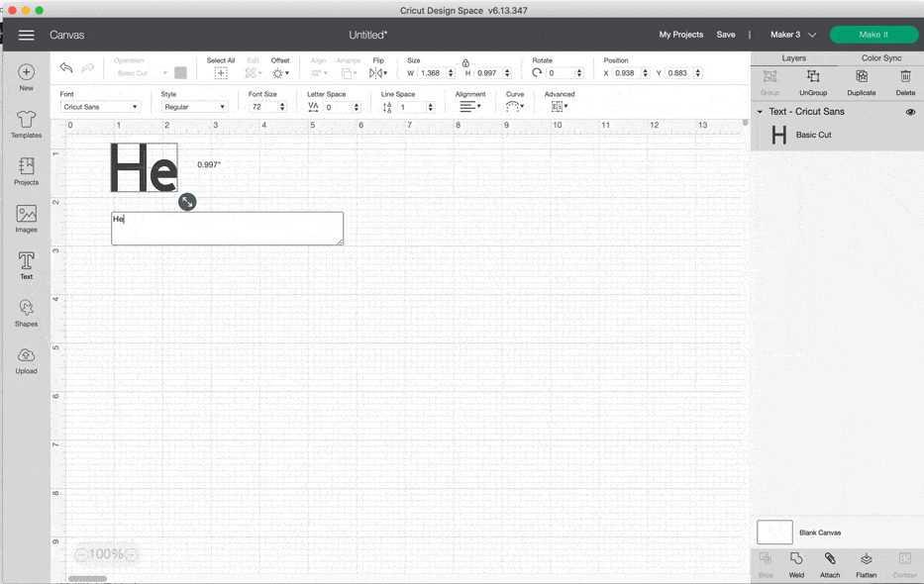The height and width of the screenshot is (584, 924).
Task: Open the hamburger main menu
Action: point(26,35)
